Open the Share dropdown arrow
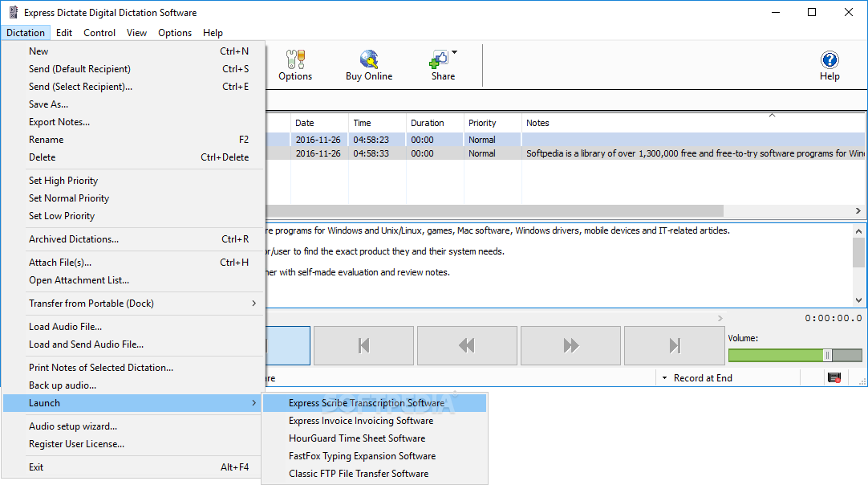Screen dimensions: 868x485 point(455,53)
